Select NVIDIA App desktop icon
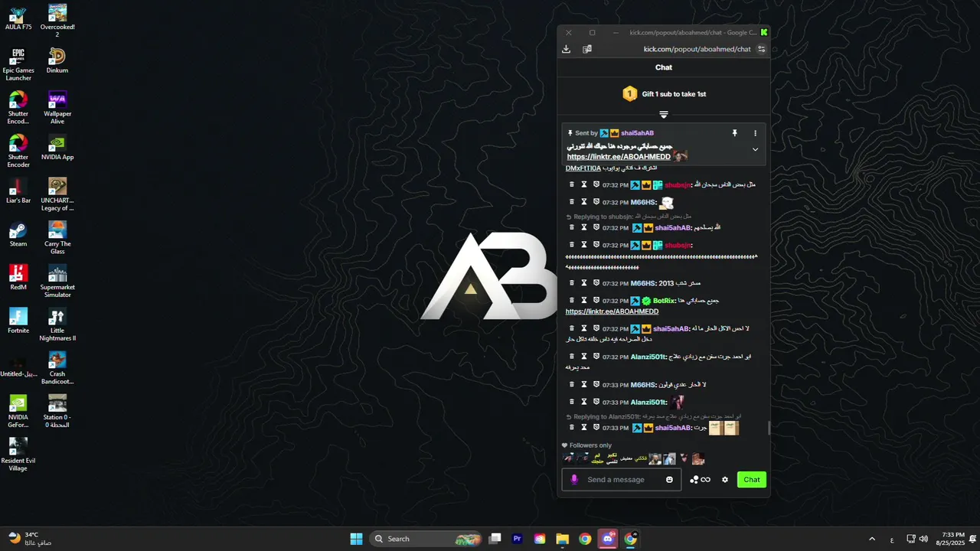The height and width of the screenshot is (551, 980). (x=57, y=148)
